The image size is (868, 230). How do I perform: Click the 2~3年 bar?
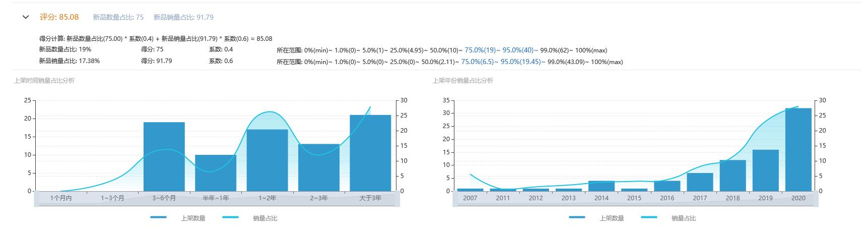pyautogui.click(x=319, y=167)
